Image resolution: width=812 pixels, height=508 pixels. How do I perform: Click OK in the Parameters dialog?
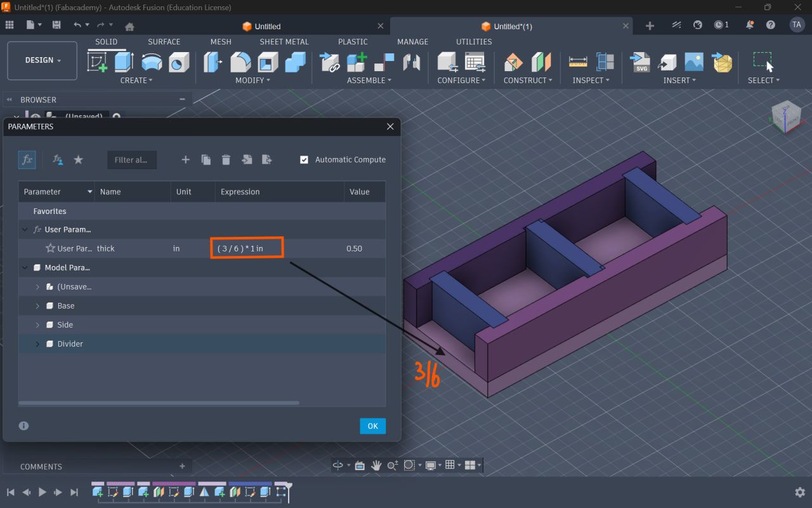pyautogui.click(x=372, y=426)
